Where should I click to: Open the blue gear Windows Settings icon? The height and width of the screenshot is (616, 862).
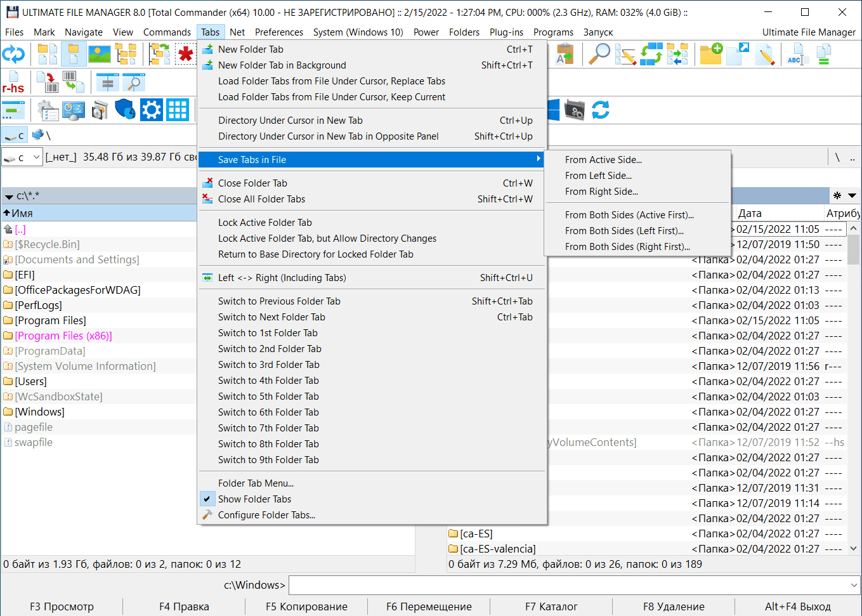click(x=152, y=110)
